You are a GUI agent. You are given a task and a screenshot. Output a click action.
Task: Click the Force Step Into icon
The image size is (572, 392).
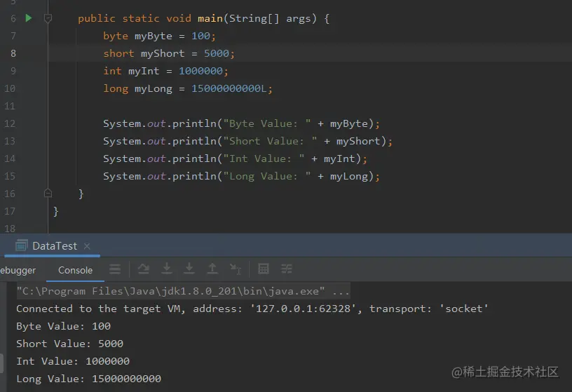pos(189,269)
